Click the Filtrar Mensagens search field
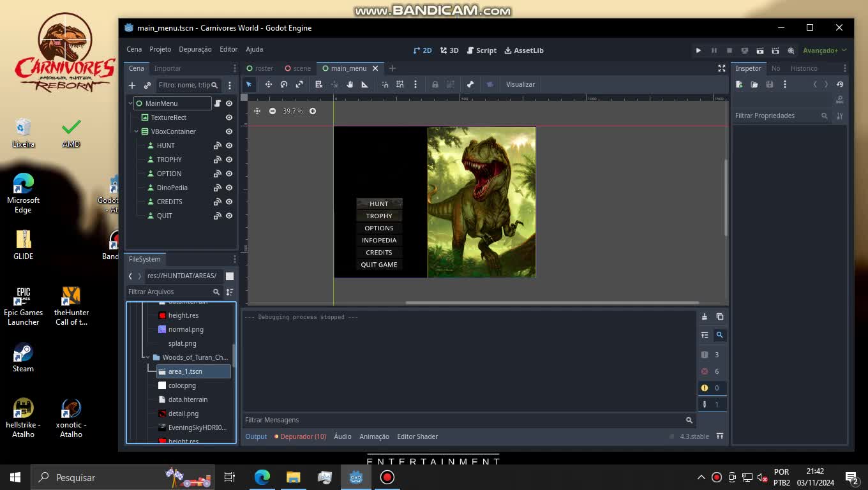Screen dimensions: 868x490 tap(463, 420)
